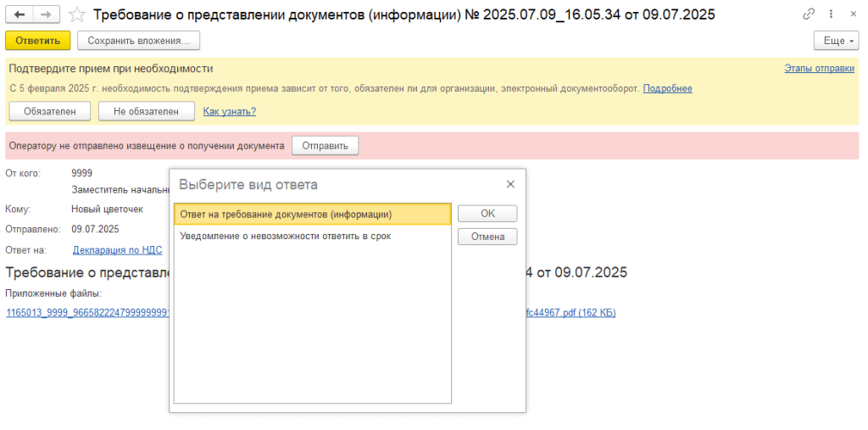Screen dimensions: 868x430
Task: Choose the 'Не обязателен' option
Action: [x=146, y=111]
